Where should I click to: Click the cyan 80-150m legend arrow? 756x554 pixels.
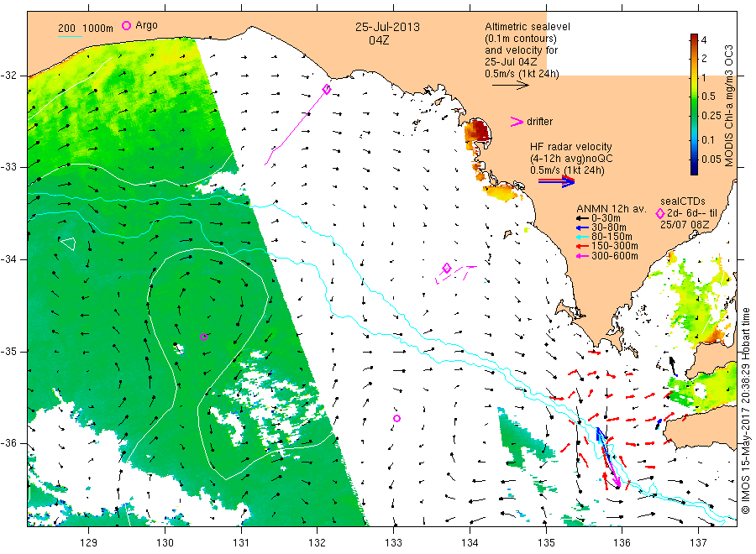[583, 237]
